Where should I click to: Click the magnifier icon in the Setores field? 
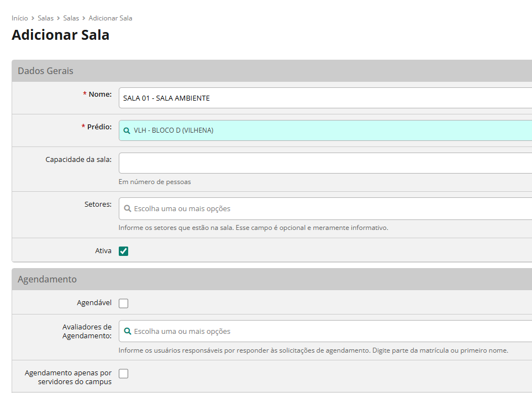[x=127, y=209]
